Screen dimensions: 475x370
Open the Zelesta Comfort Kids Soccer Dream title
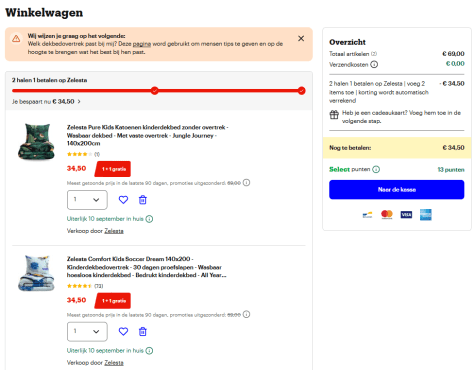(x=147, y=267)
